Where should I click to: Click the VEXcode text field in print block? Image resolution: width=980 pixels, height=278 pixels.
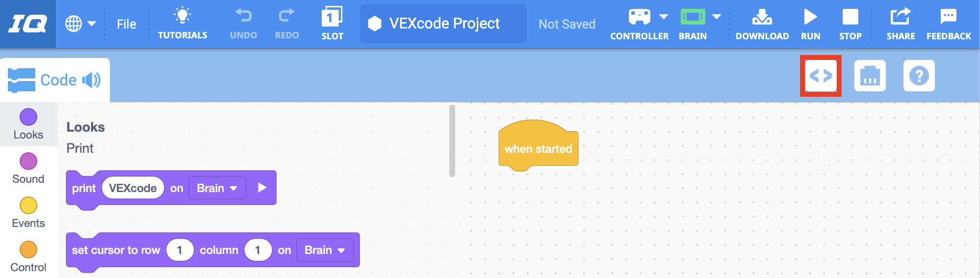(x=133, y=188)
